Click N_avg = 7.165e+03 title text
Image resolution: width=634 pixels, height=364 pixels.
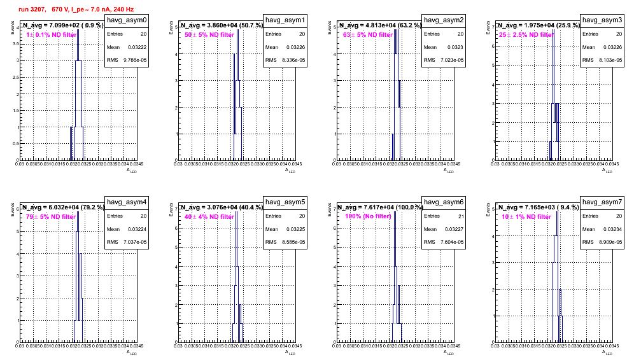click(x=538, y=207)
